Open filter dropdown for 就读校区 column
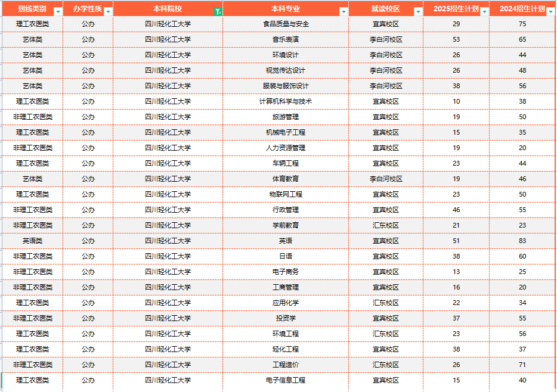The height and width of the screenshot is (392, 557). tap(418, 12)
